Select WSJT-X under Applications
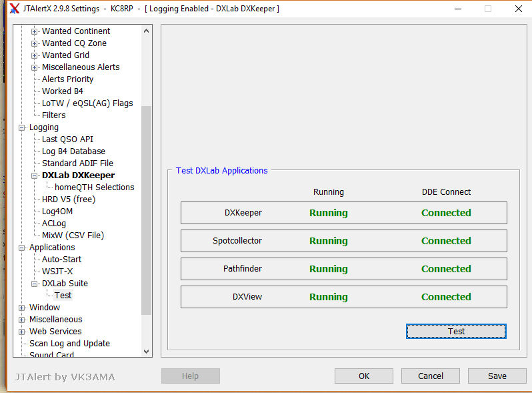Viewport: 532px width, 393px height. click(x=57, y=272)
